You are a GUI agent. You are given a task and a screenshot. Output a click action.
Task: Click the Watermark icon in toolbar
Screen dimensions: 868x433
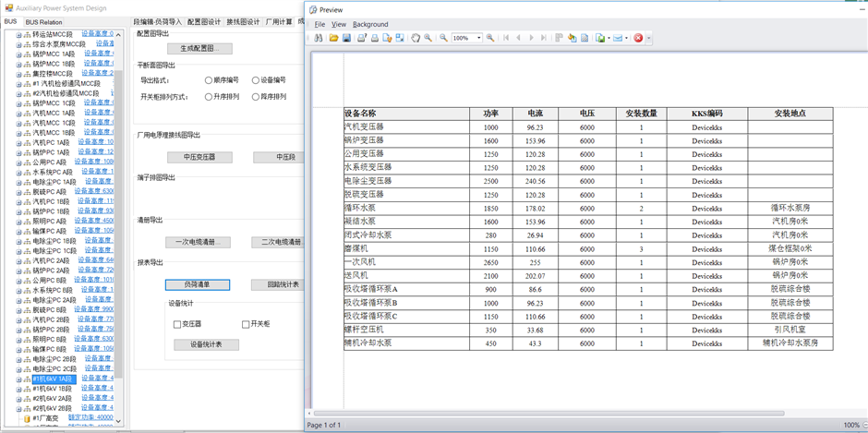coord(585,38)
